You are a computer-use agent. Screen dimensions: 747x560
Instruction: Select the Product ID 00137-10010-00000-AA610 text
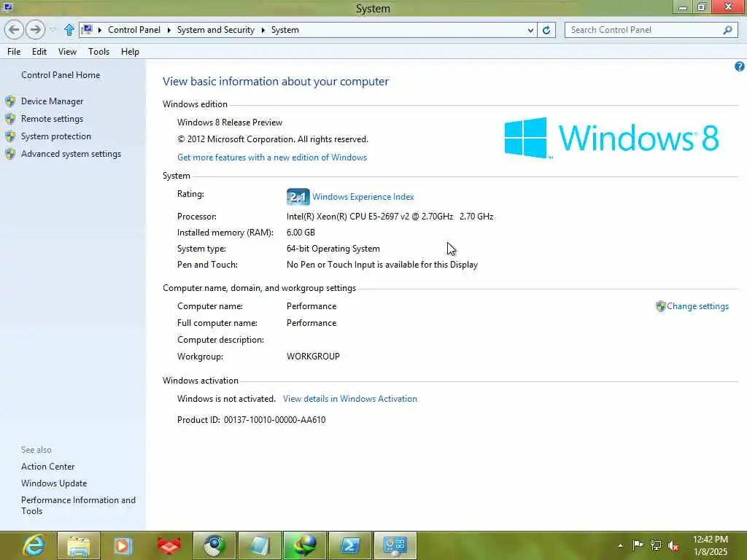coord(275,420)
